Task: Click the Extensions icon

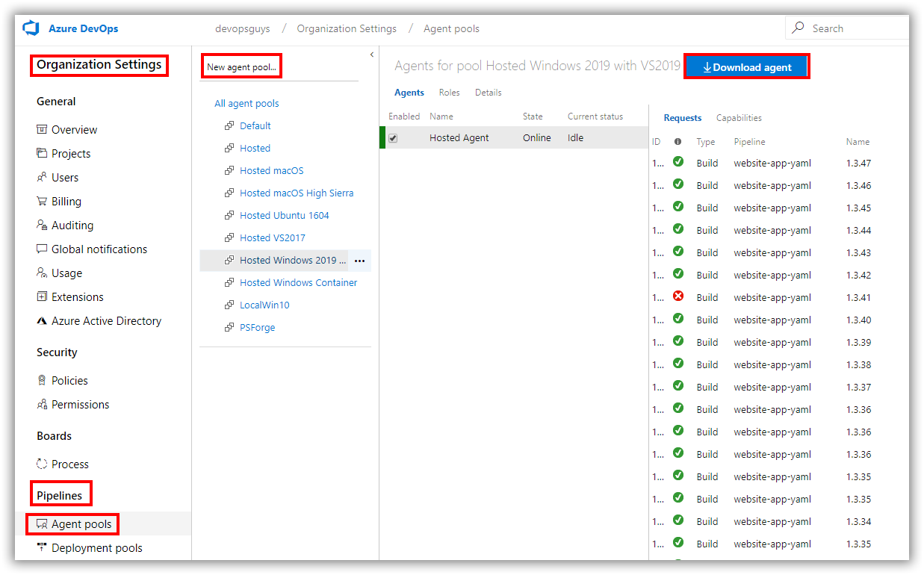Action: point(43,296)
